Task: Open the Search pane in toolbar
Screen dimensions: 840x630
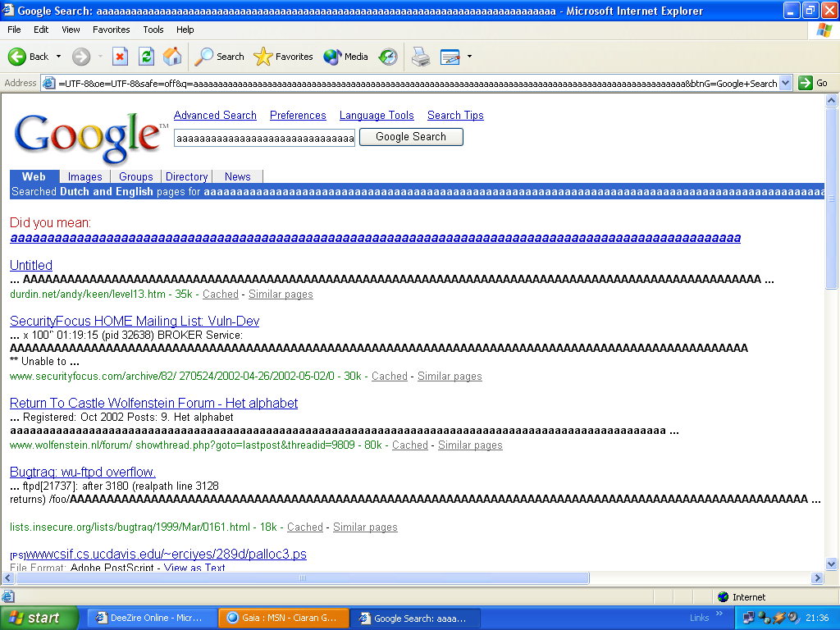Action: [x=219, y=57]
